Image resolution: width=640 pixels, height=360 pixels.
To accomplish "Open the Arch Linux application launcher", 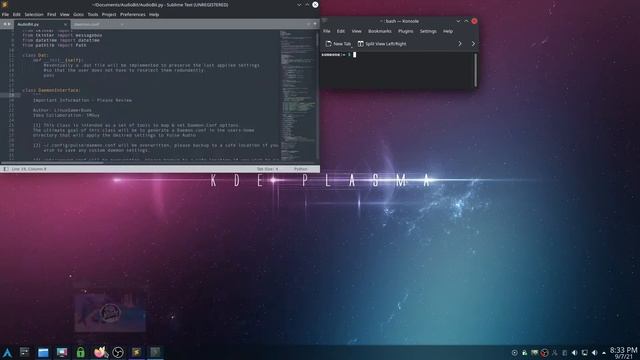I will [7, 352].
